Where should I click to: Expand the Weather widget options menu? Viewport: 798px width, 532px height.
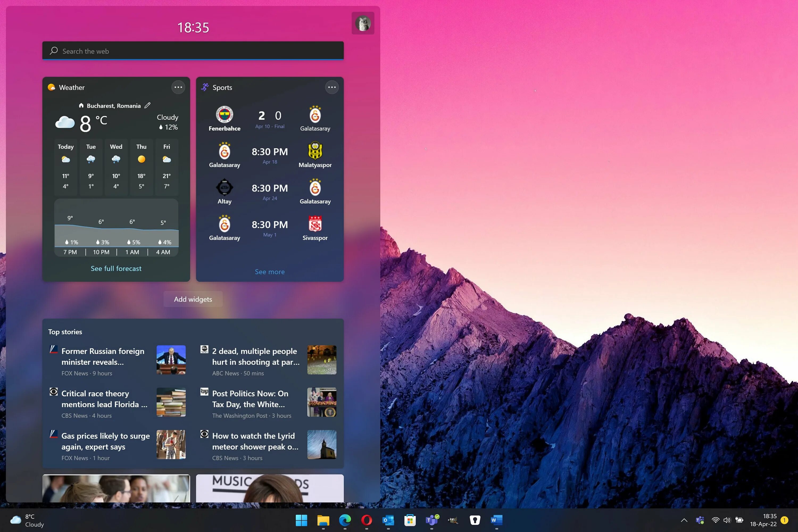click(178, 87)
